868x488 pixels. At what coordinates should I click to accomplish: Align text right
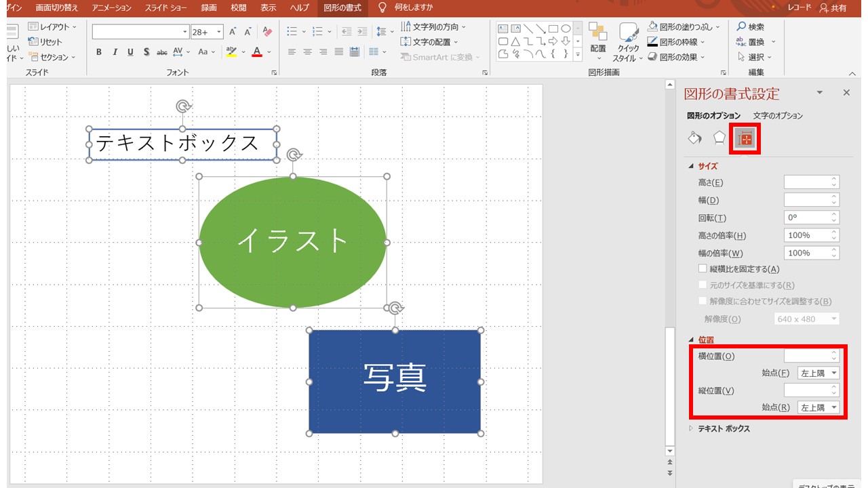pyautogui.click(x=323, y=52)
